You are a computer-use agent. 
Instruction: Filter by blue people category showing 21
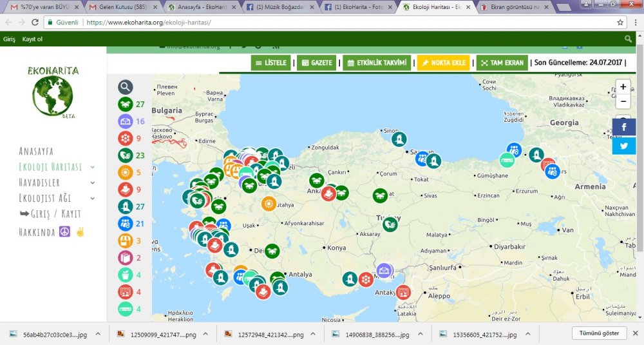126,224
